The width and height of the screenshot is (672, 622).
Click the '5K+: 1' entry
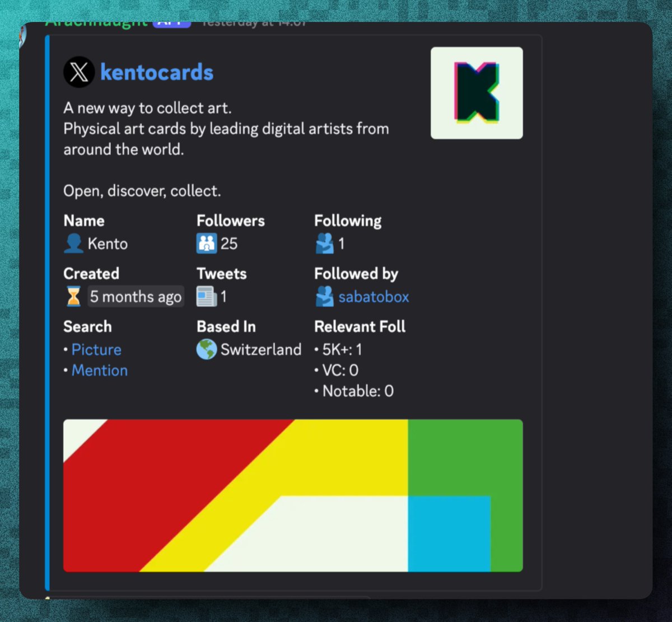[342, 350]
